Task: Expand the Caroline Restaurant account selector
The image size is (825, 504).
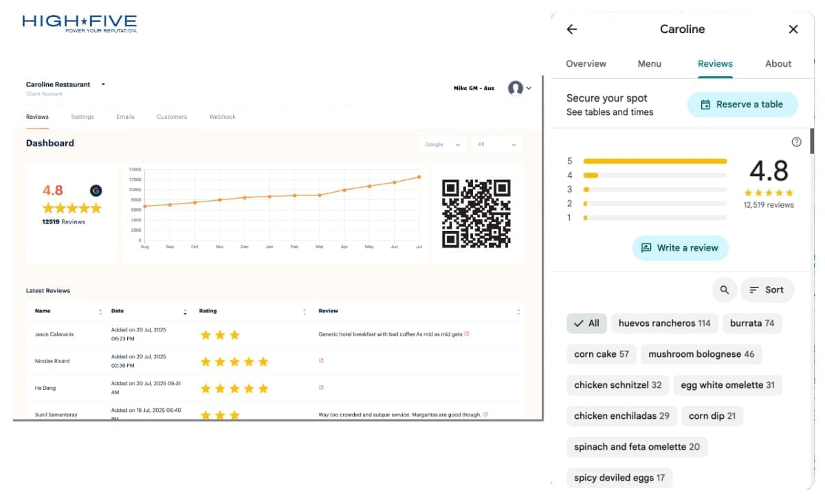Action: (102, 84)
